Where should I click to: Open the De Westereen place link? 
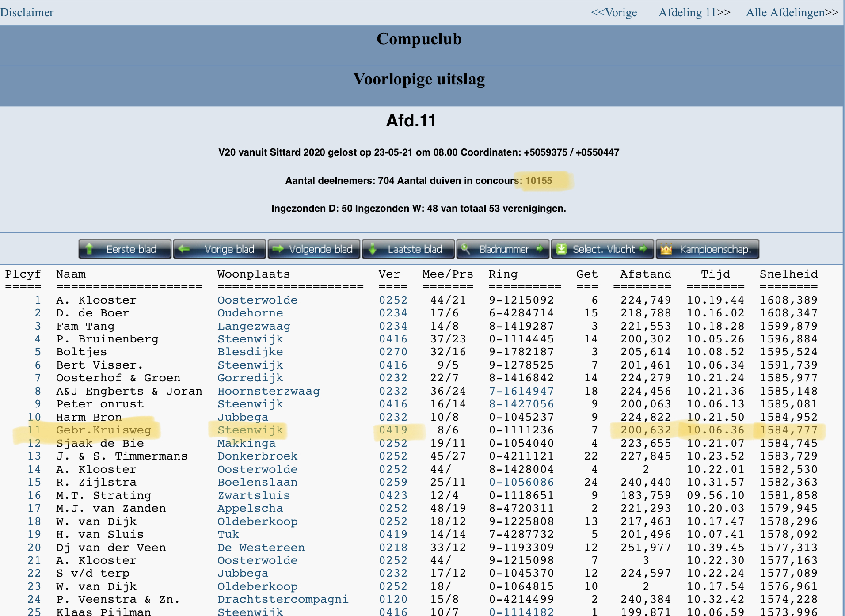[x=261, y=548]
